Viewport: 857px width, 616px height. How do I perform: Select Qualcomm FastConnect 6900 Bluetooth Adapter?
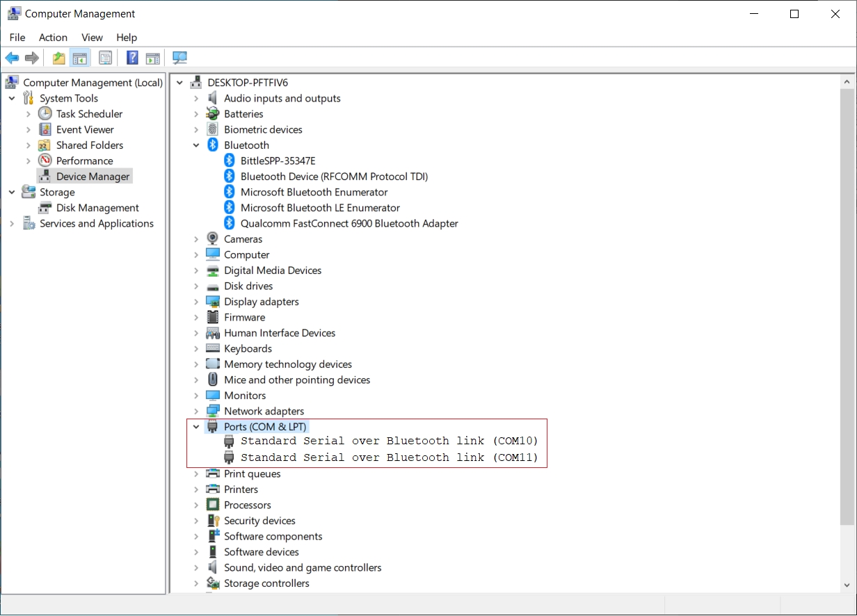(x=349, y=223)
